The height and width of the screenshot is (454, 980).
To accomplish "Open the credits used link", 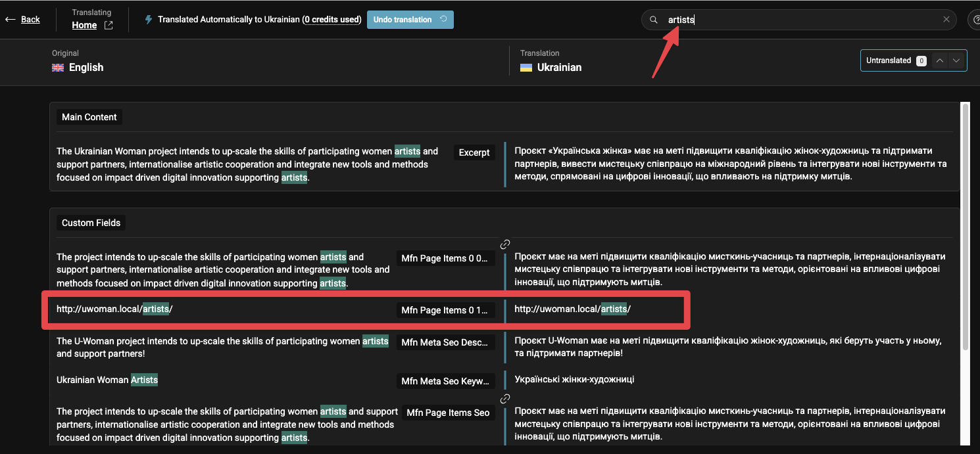I will pos(332,20).
